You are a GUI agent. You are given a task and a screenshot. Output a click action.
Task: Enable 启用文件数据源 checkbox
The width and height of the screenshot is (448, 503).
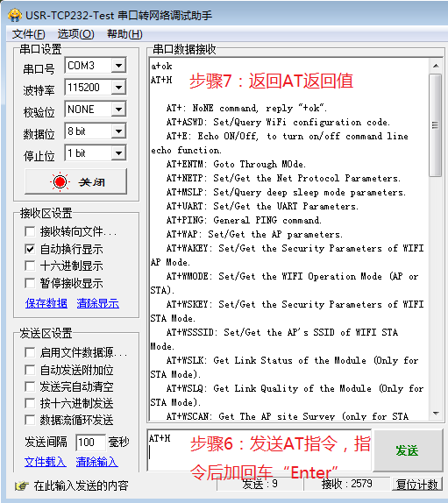30,352
